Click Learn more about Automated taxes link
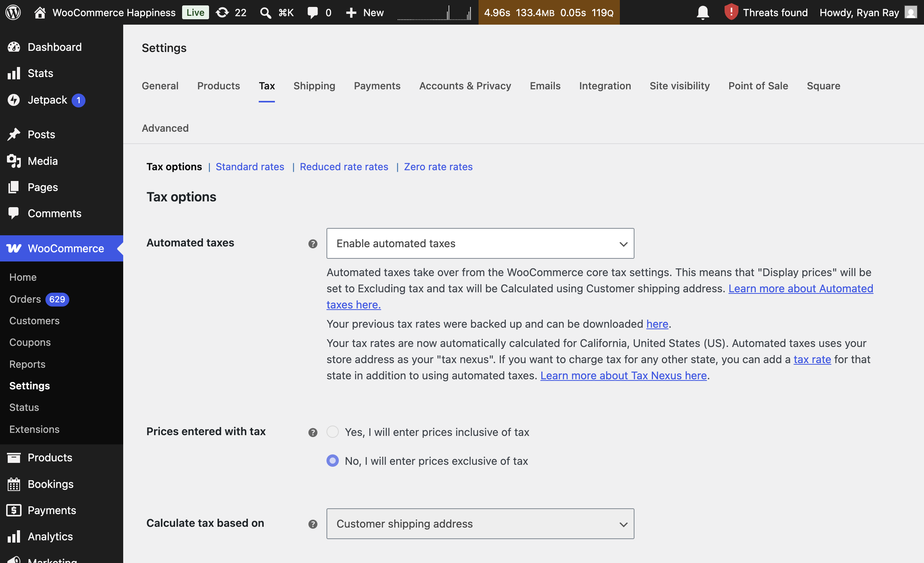924x563 pixels. 801,288
